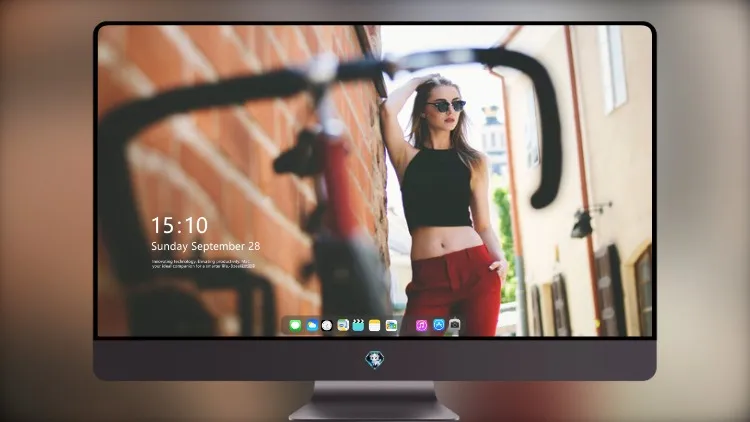Open the Maps app in dock
The image size is (750, 422).
pos(343,325)
